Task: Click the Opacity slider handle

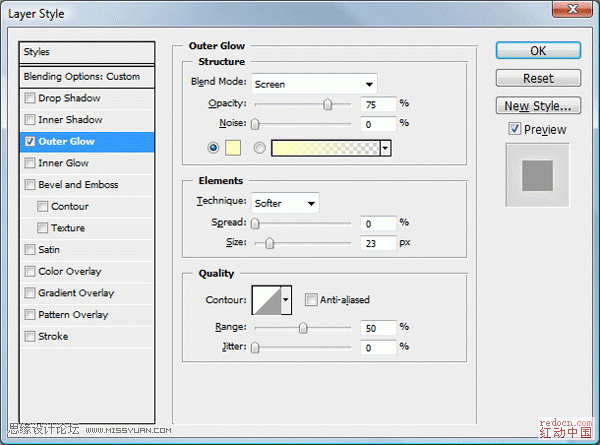Action: [328, 104]
